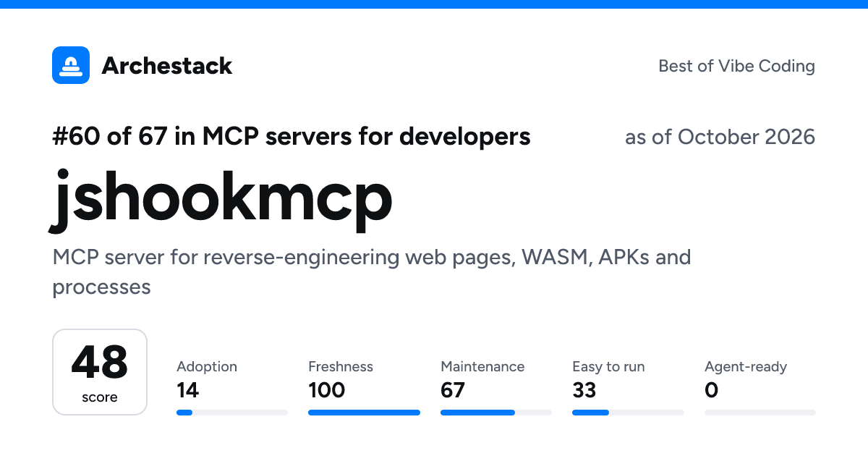Viewport: 868px width, 456px height.
Task: Click the "Best of Vibe Coding" text
Action: point(736,66)
